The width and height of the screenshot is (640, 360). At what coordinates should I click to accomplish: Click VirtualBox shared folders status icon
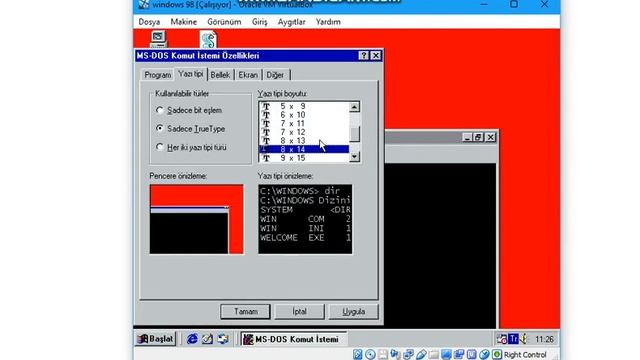click(433, 354)
